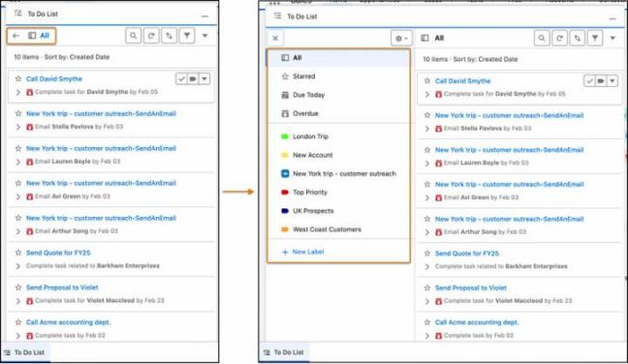The height and width of the screenshot is (364, 628).
Task: Click New Label to create a label
Action: pos(303,252)
